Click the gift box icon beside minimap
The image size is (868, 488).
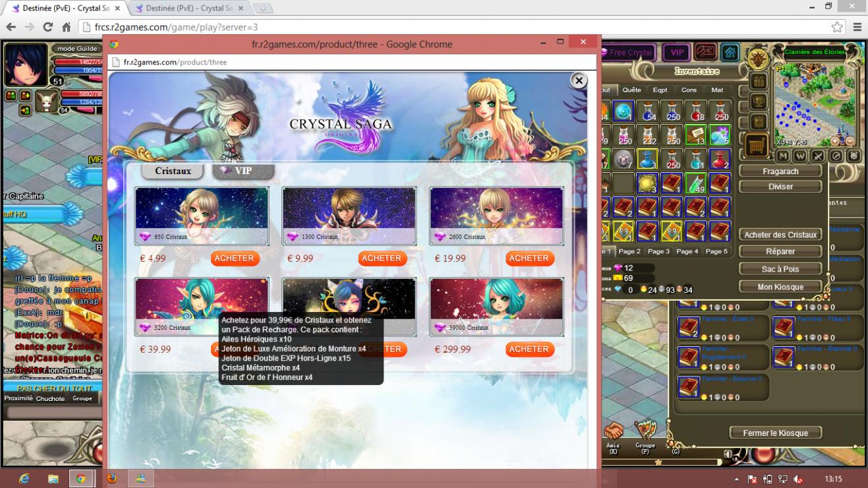pyautogui.click(x=759, y=81)
